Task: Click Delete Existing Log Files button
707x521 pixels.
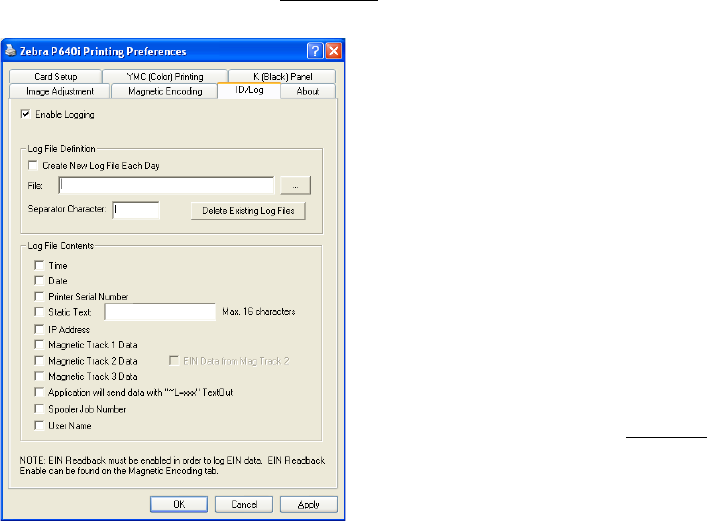Action: [248, 211]
